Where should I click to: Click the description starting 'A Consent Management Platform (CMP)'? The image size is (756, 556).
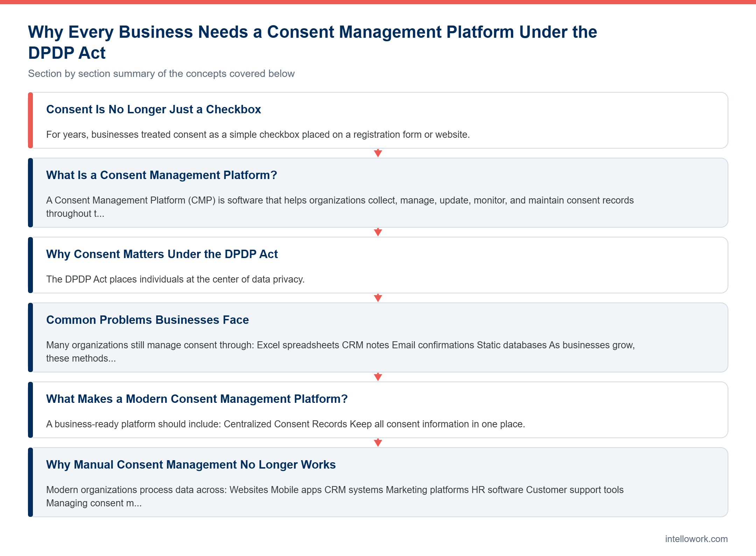pos(340,207)
